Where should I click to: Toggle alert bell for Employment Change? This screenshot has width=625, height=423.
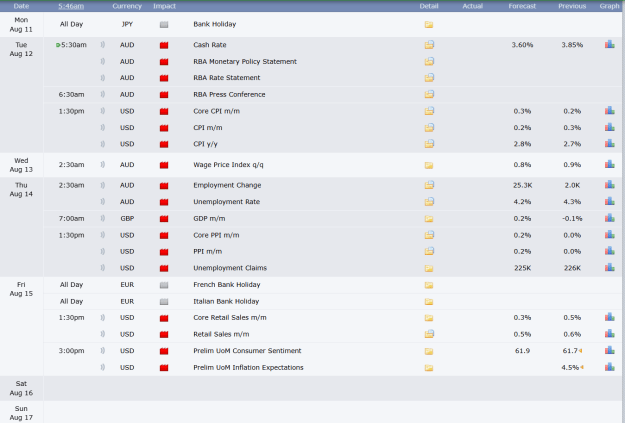[102, 185]
